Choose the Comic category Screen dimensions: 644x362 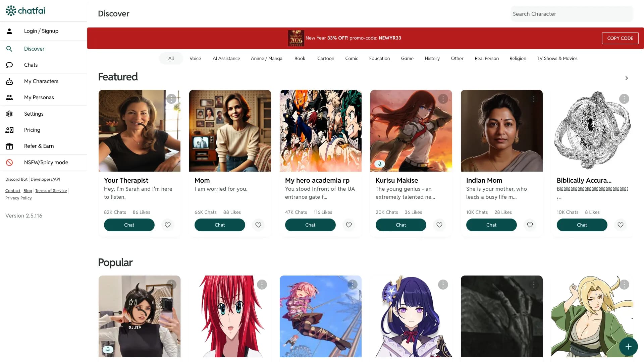(x=352, y=58)
